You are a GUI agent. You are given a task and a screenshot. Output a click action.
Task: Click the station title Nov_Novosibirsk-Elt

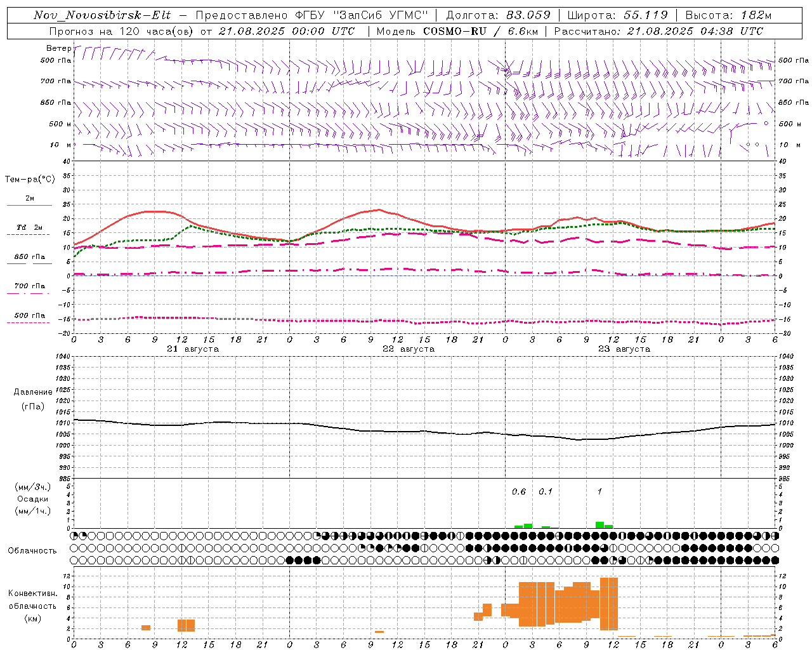pos(102,15)
